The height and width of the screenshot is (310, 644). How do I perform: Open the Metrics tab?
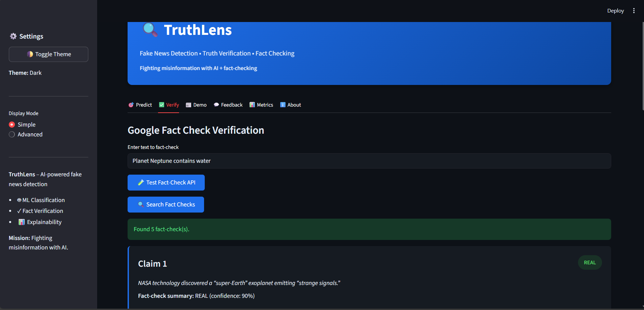[261, 105]
